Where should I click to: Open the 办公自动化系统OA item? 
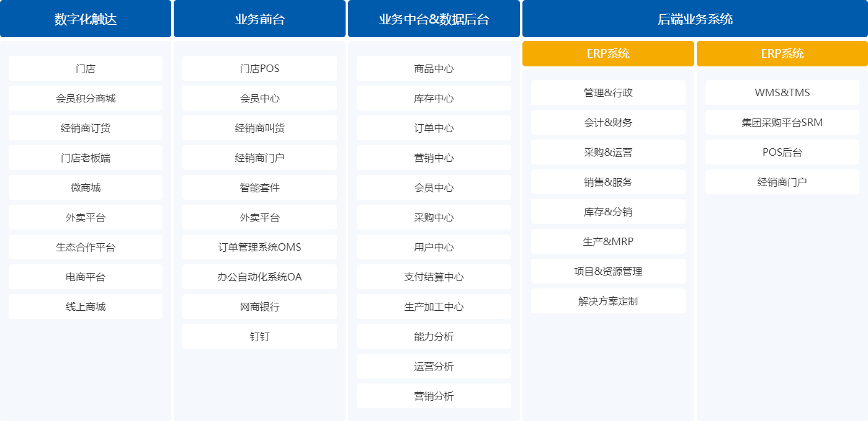[259, 277]
